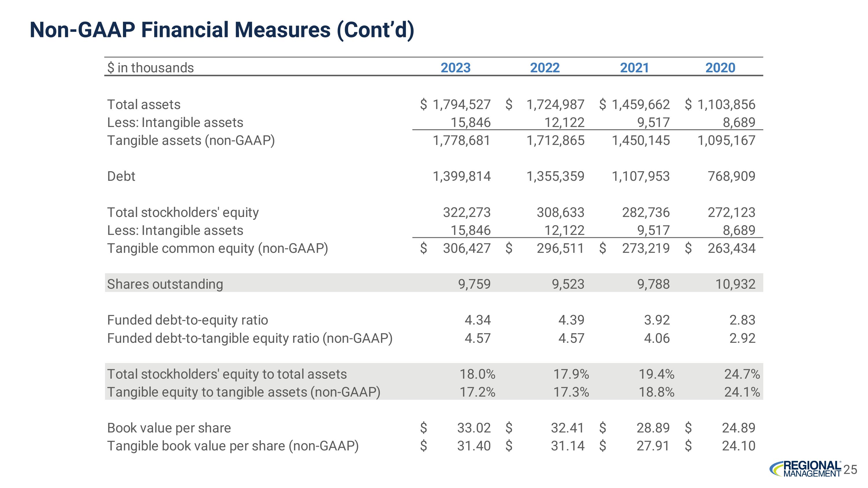Select the 2023 column header
The width and height of the screenshot is (868, 488).
(x=455, y=68)
